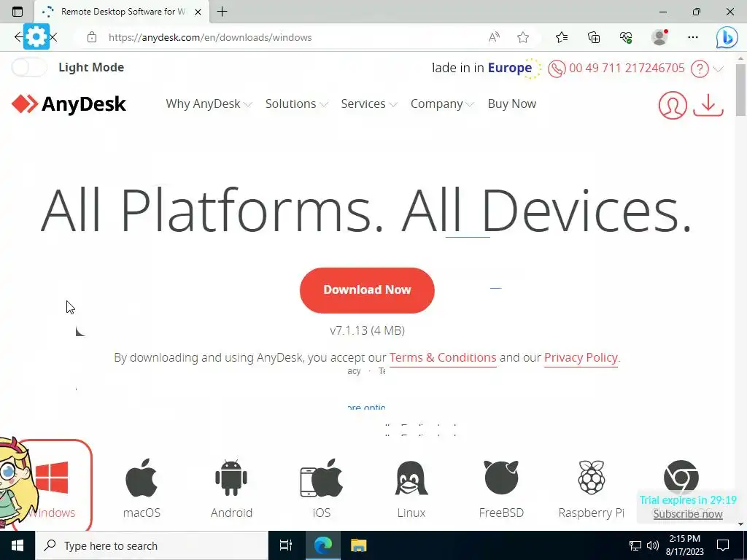Expand the chevron next to help icon
Image resolution: width=747 pixels, height=560 pixels.
pyautogui.click(x=719, y=69)
